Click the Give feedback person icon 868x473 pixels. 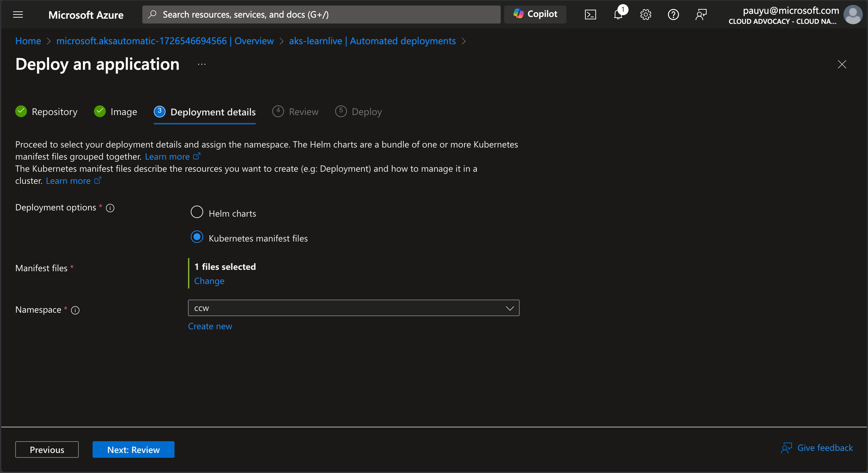pyautogui.click(x=786, y=448)
